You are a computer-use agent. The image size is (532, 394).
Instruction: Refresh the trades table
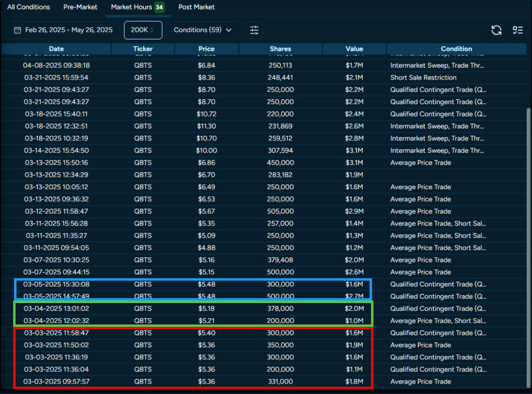tap(496, 30)
